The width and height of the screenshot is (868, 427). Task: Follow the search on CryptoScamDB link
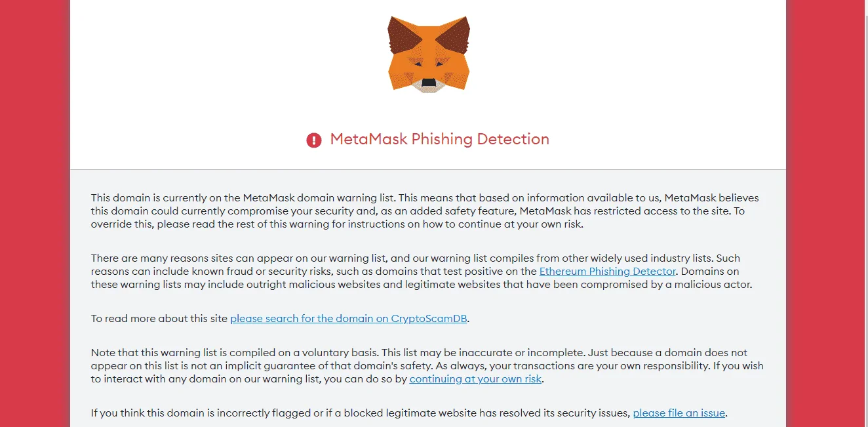(x=349, y=318)
